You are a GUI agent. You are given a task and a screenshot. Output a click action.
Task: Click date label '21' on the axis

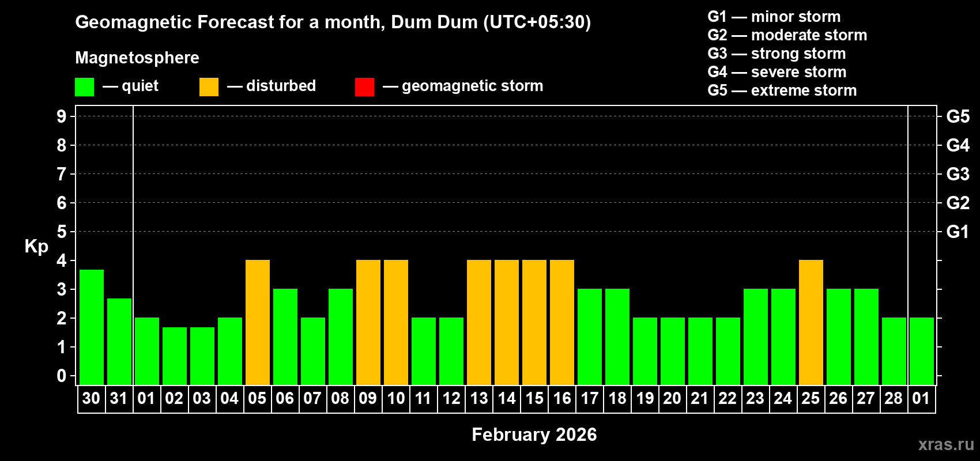click(700, 399)
